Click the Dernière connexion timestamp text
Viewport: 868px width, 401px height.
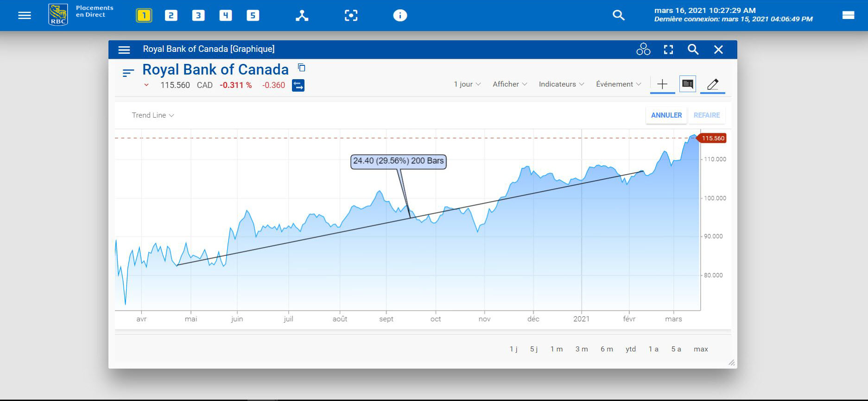point(733,19)
